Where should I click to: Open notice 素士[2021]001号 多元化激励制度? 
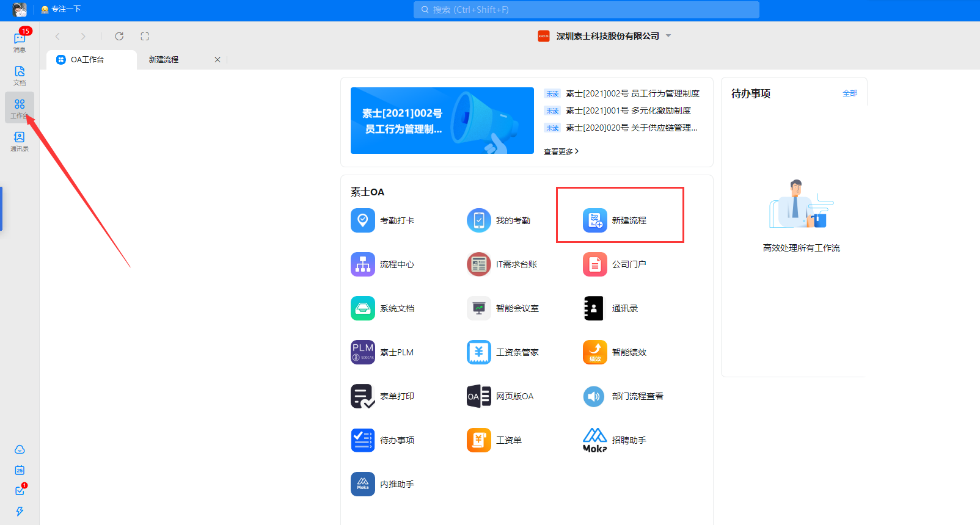tap(628, 110)
